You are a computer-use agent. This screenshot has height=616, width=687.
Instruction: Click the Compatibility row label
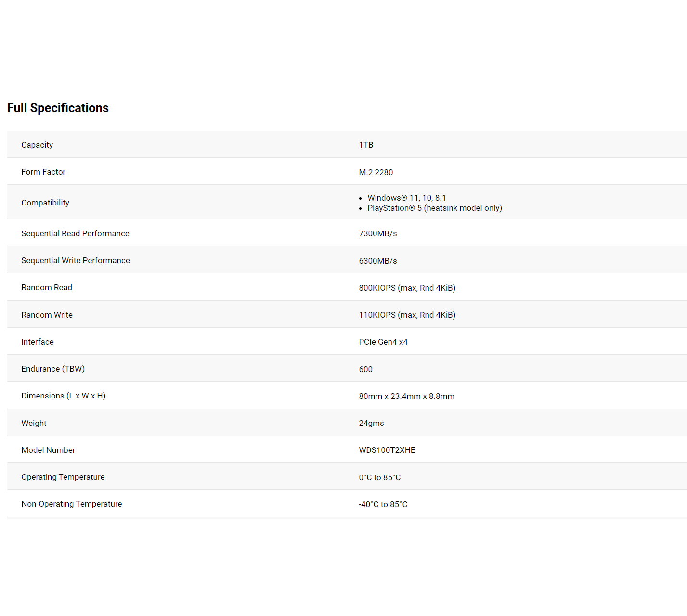45,203
